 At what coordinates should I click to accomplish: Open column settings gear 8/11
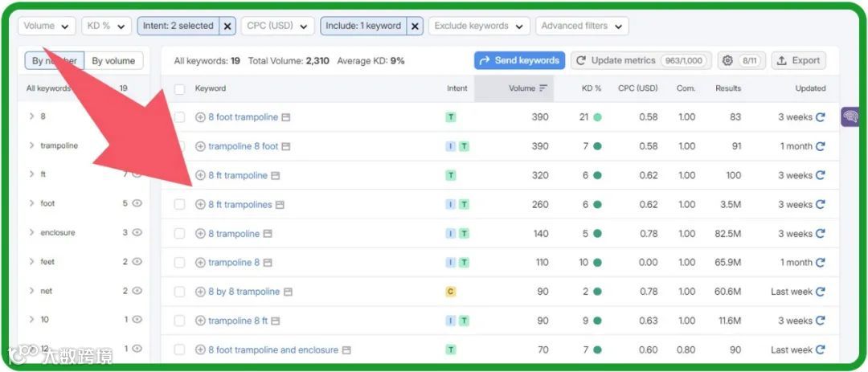point(742,61)
